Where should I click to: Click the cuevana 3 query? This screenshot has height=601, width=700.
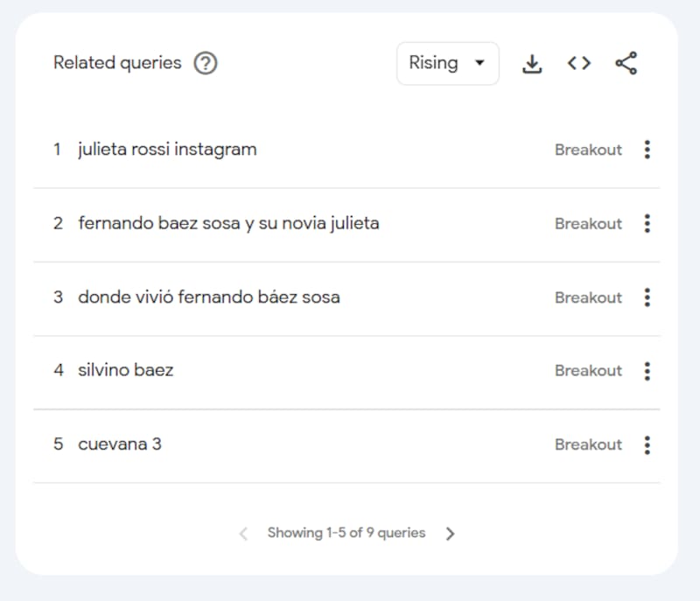point(120,444)
